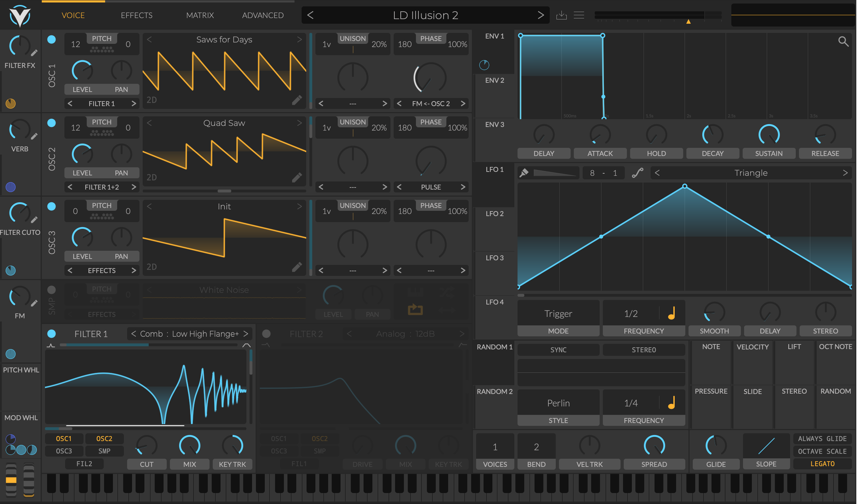Click Random 1 STEREO button
This screenshot has width=857, height=504.
pyautogui.click(x=644, y=350)
